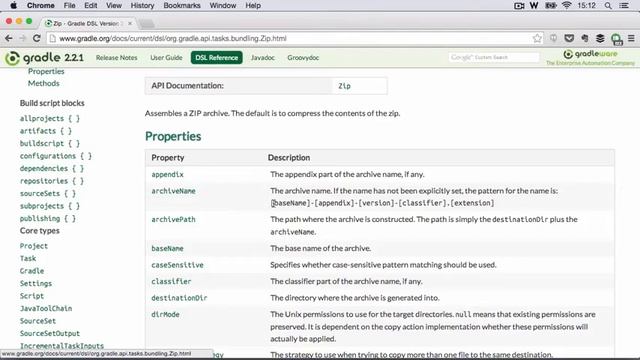Open the Settings core type link
The height and width of the screenshot is (360, 640).
click(36, 283)
